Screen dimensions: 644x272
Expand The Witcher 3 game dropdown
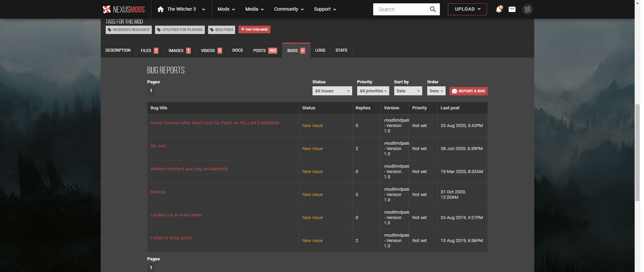[x=203, y=9]
